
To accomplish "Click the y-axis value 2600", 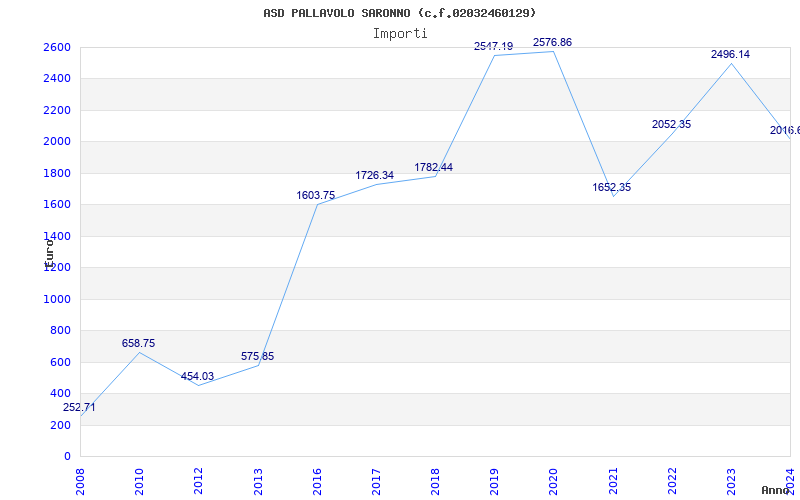I will [x=57, y=47].
